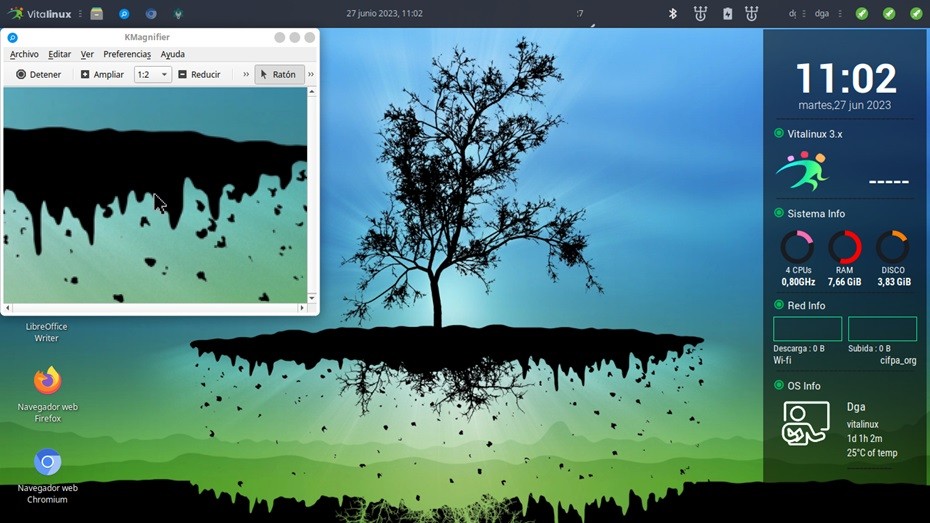Click the '0,80GHz' CPU value

(798, 282)
